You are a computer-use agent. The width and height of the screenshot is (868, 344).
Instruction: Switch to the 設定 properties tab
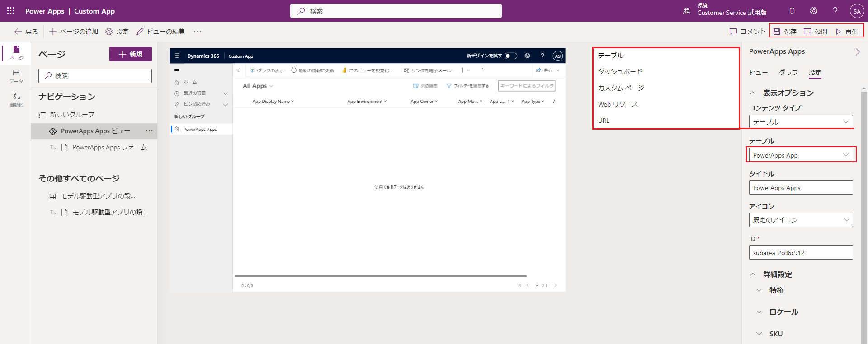(x=815, y=73)
